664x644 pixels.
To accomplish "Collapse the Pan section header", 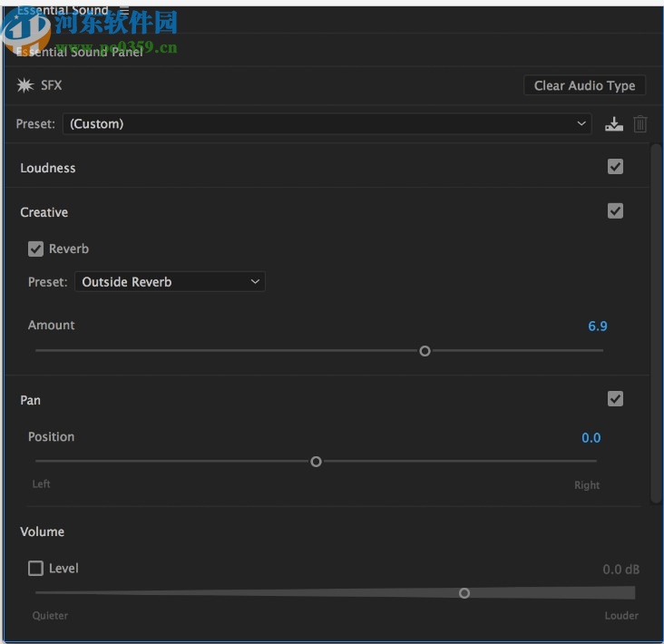I will click(x=31, y=400).
